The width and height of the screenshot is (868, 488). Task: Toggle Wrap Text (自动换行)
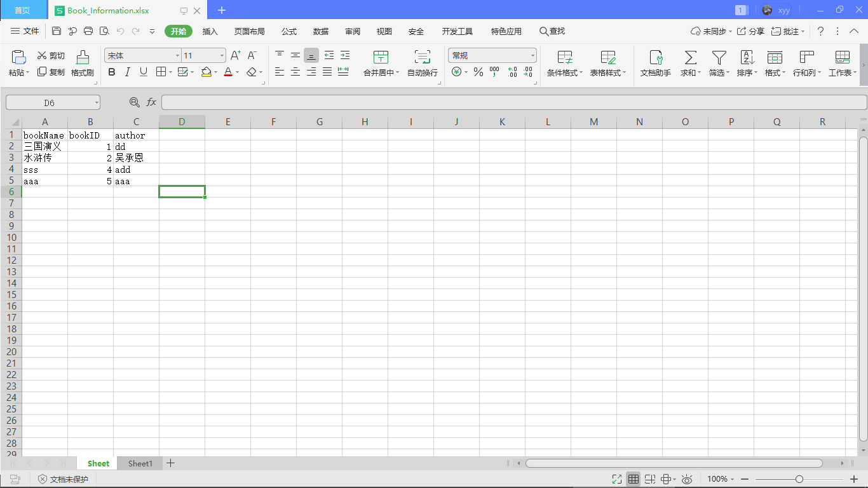tap(423, 64)
